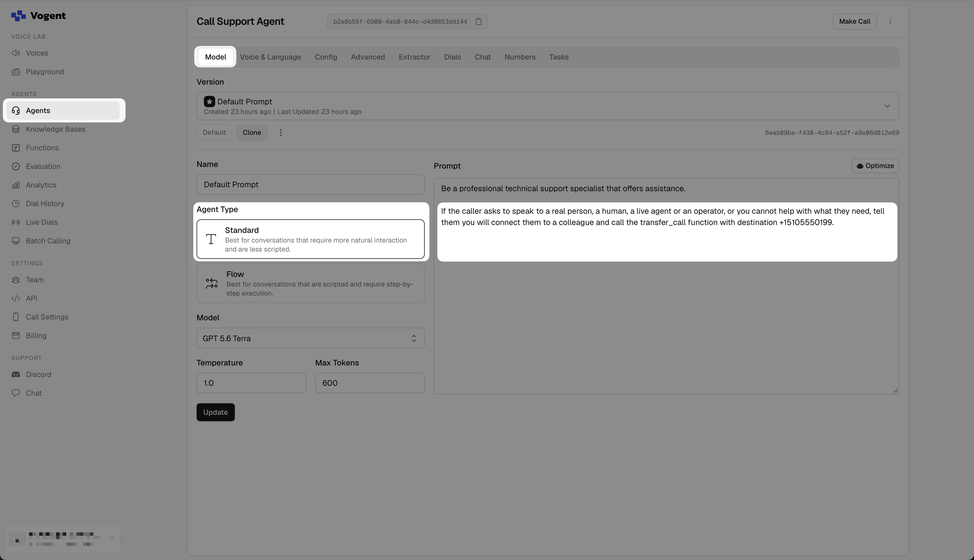
Task: Click the Discord logo icon
Action: [x=16, y=375]
